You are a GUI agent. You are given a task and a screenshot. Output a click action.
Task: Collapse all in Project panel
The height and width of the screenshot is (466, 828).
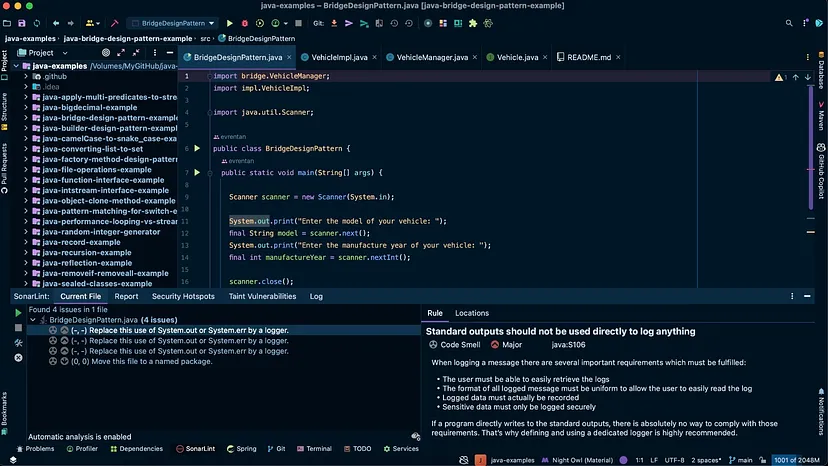click(x=136, y=53)
